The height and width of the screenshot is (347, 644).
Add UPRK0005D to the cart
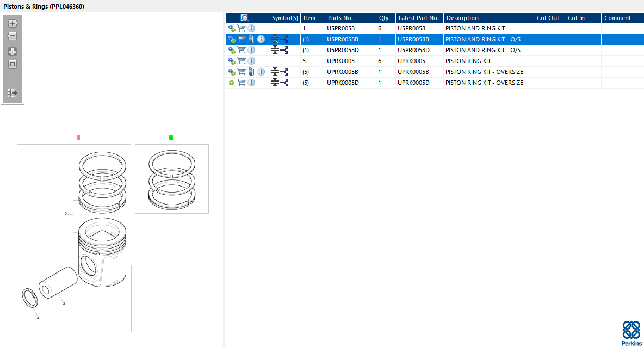coord(242,83)
